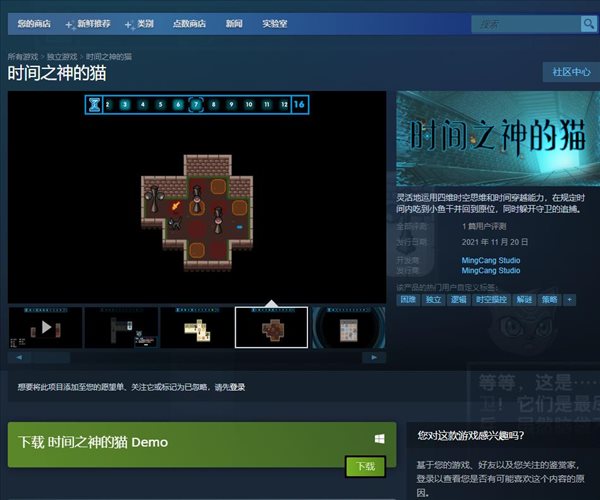The width and height of the screenshot is (600, 500).
Task: Select fifth thumbnail with circular frame
Action: click(x=349, y=327)
